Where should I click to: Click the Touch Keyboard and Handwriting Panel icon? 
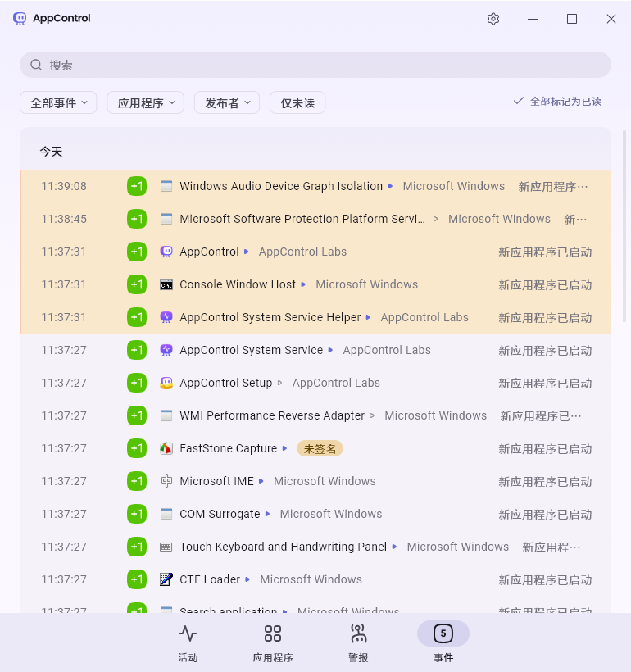[166, 547]
